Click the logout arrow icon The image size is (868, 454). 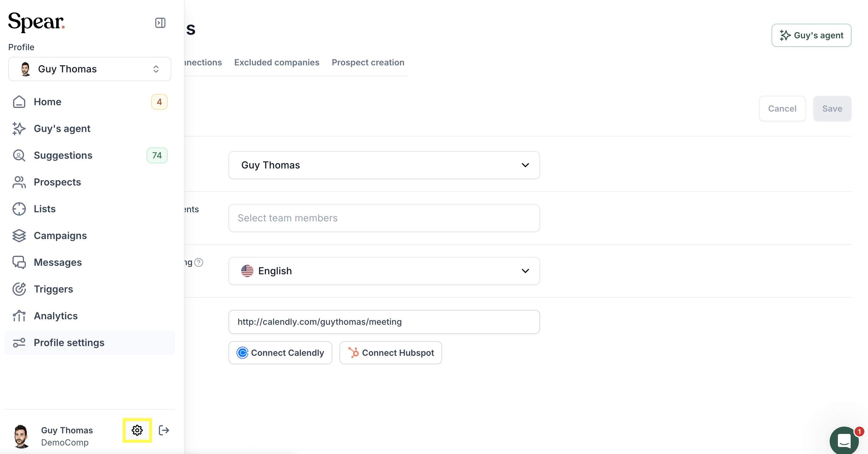pos(164,430)
